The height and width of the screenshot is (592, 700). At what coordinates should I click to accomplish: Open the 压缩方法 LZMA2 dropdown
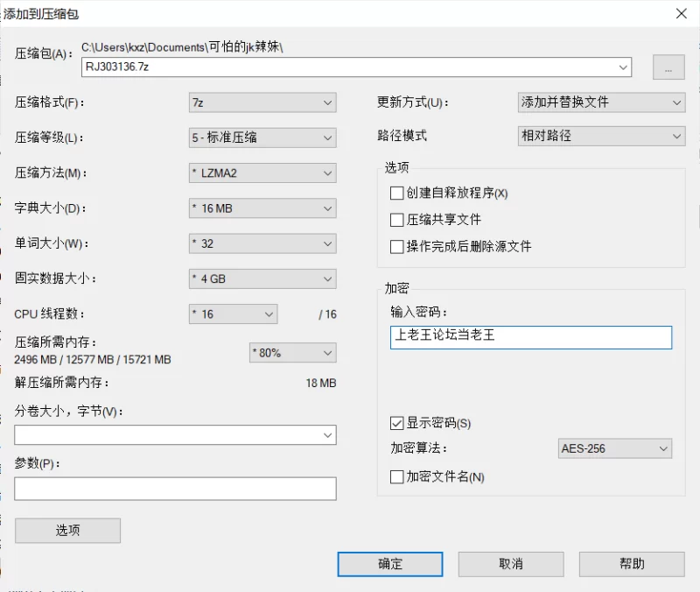click(262, 173)
